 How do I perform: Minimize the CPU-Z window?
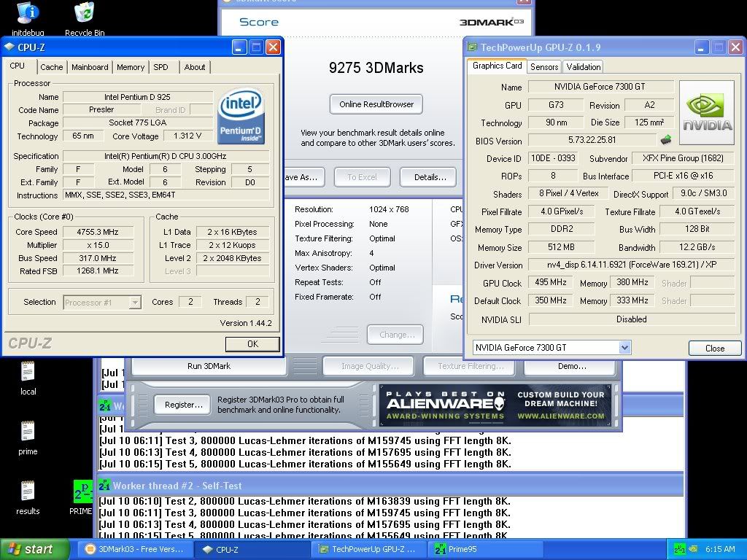pyautogui.click(x=239, y=47)
